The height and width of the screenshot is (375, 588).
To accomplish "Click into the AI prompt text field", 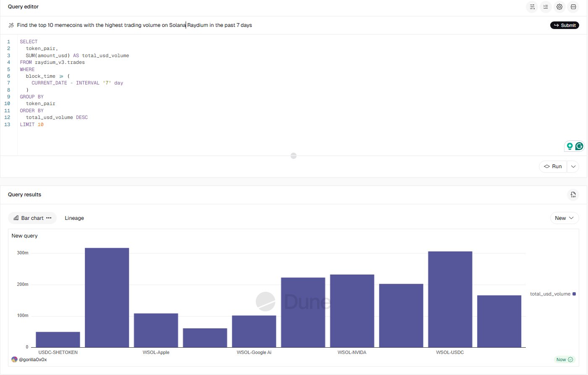I will click(277, 25).
